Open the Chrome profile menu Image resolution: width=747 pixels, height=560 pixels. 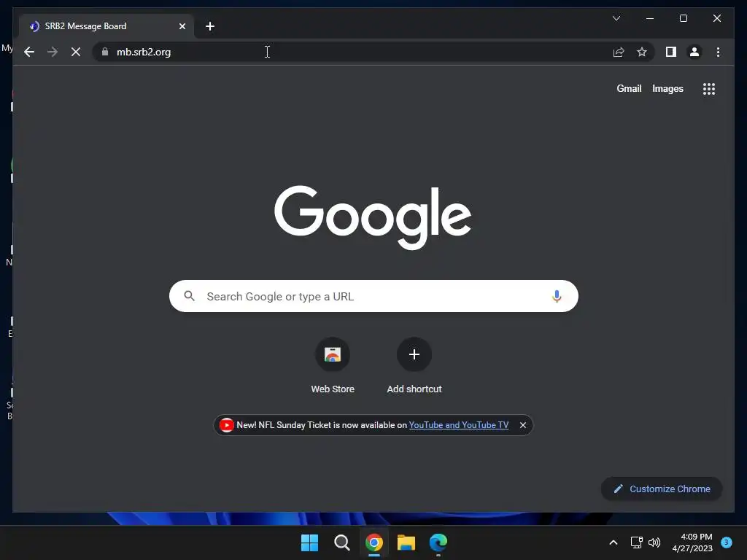[694, 52]
